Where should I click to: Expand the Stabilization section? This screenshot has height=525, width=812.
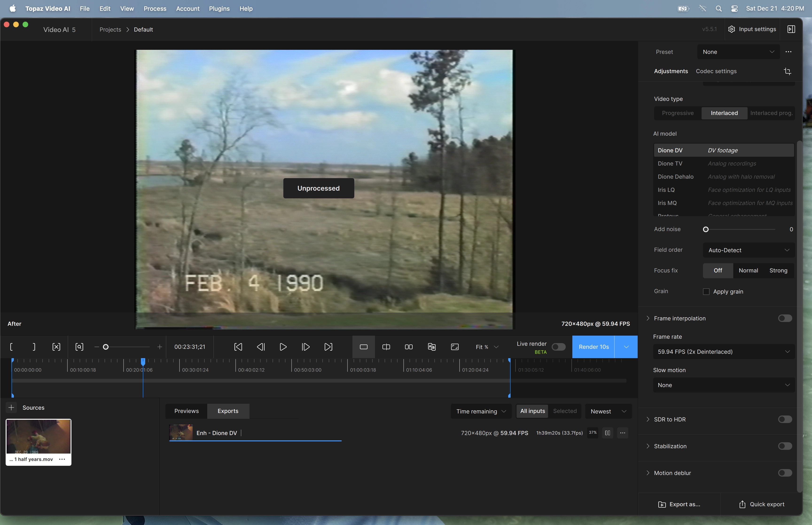648,446
